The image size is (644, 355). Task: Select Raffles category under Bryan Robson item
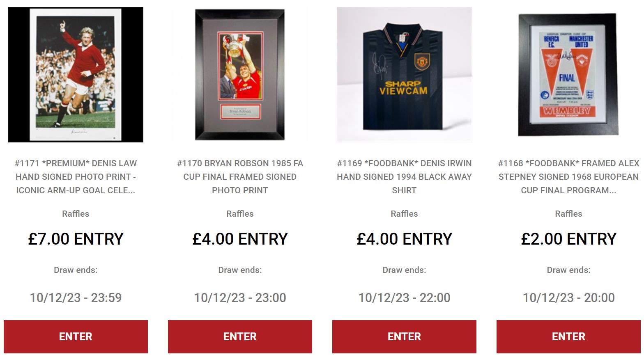(x=240, y=214)
